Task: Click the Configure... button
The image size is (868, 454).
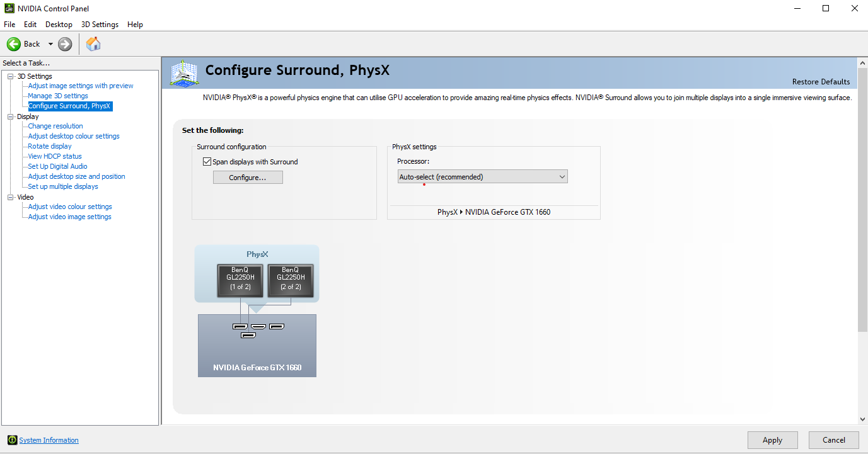Action: pyautogui.click(x=247, y=177)
